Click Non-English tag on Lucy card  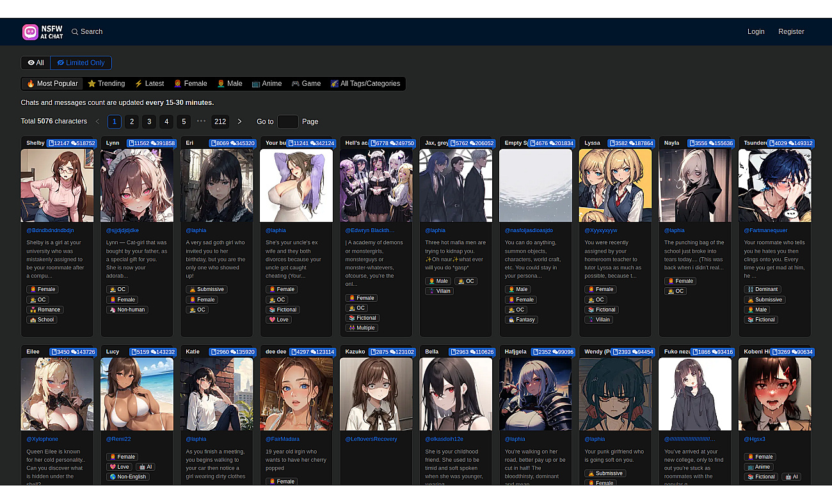[127, 477]
